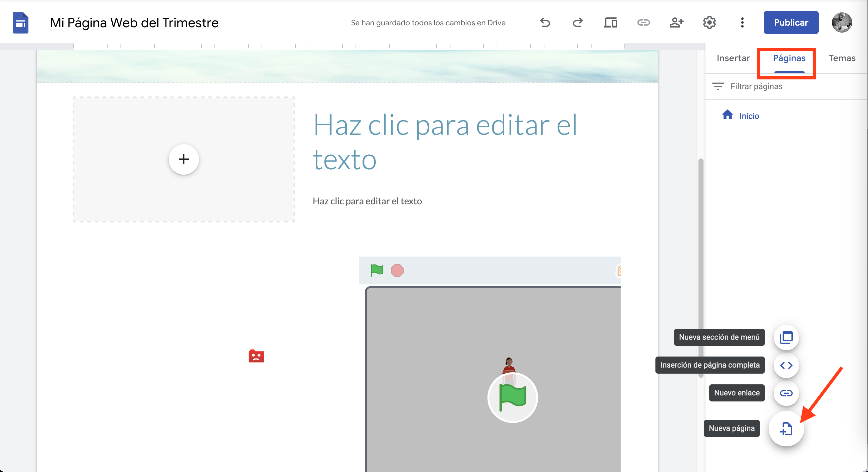Copy published site link icon

[x=643, y=22]
